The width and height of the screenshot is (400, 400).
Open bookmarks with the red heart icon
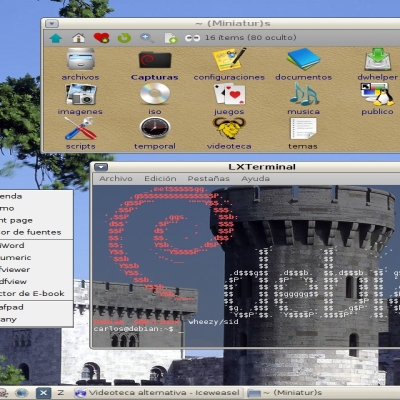(101, 38)
